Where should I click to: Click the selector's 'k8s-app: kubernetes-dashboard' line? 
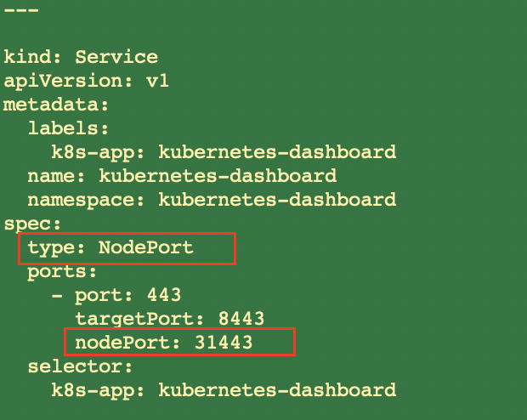[224, 391]
